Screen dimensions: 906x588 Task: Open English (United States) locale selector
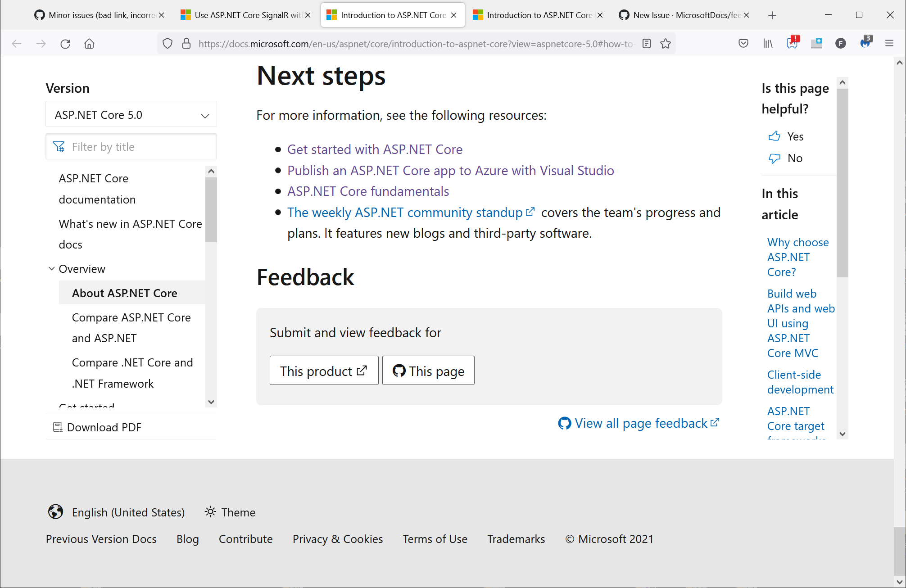pos(116,512)
